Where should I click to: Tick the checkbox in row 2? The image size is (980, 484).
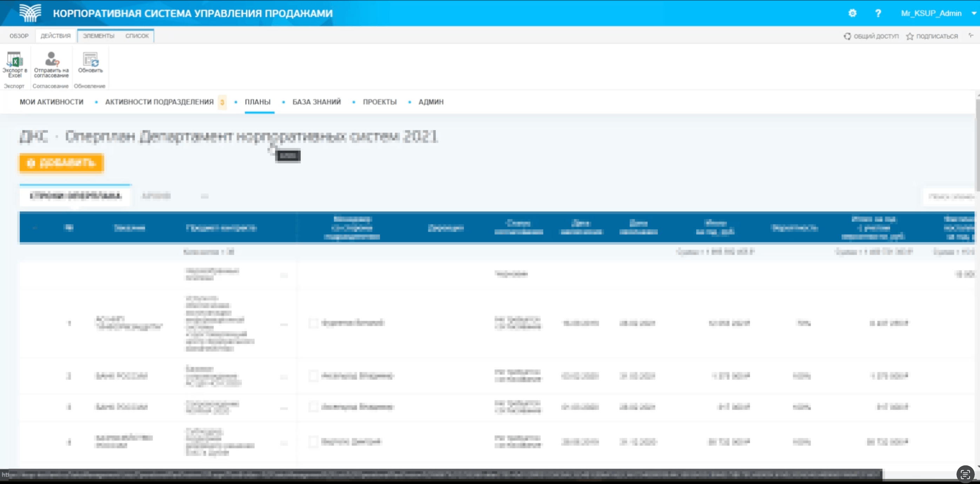pyautogui.click(x=313, y=376)
